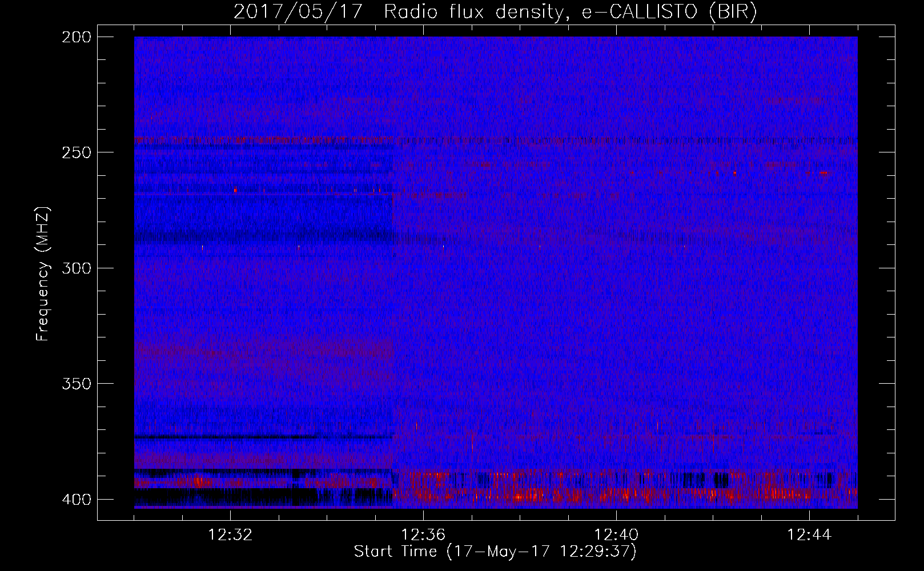Click the 300 frequency tick label
Viewport: 924px width, 571px height.
tap(76, 268)
